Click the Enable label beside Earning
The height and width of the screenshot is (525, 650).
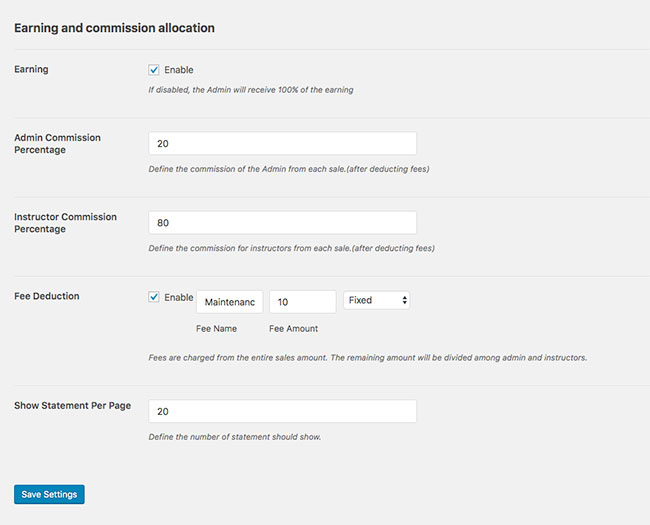coord(178,70)
